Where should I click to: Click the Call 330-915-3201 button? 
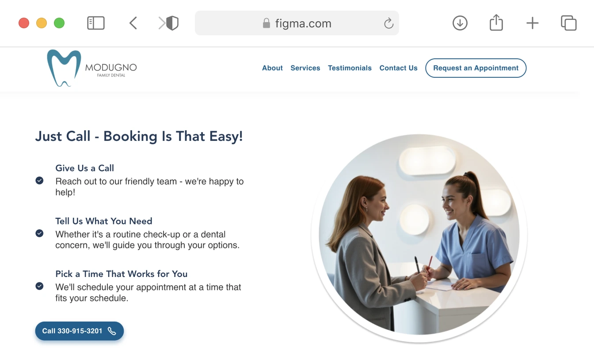pyautogui.click(x=80, y=331)
